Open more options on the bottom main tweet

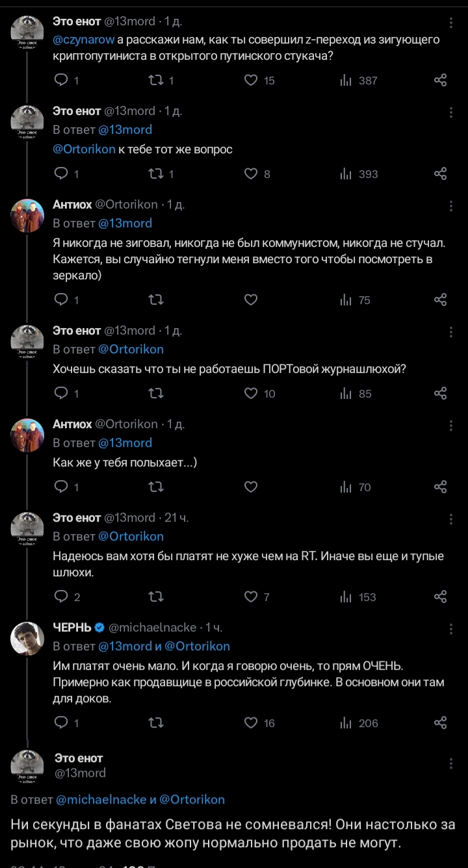click(x=451, y=764)
